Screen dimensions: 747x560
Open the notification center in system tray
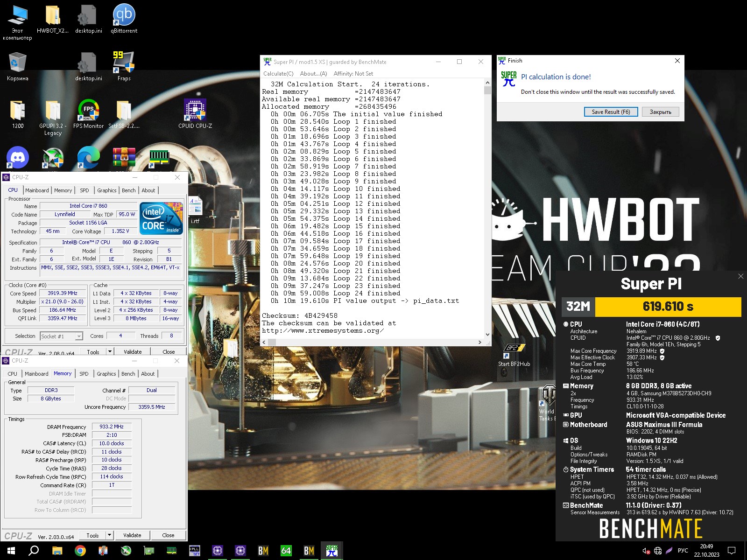pos(732,551)
